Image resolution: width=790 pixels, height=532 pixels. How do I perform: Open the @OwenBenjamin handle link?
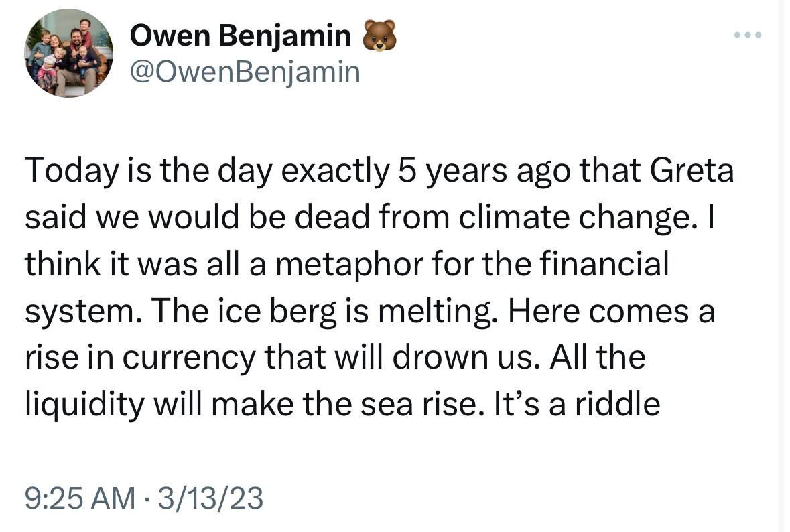click(245, 72)
